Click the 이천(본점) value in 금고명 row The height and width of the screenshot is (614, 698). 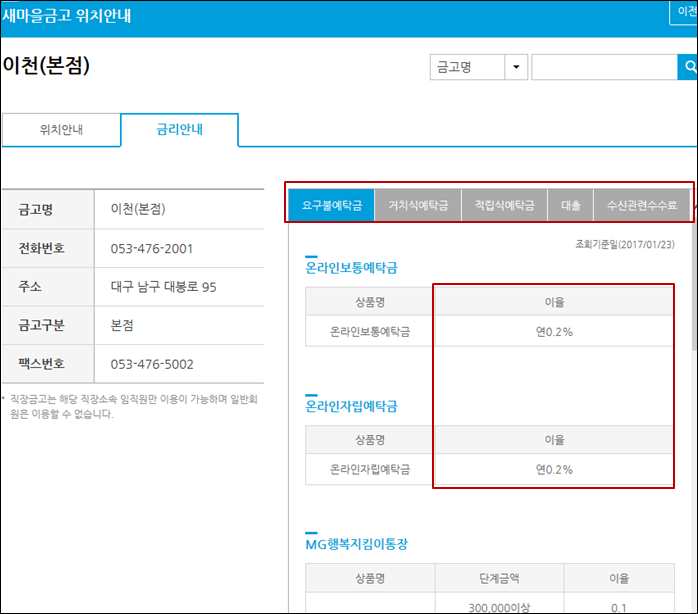point(138,208)
